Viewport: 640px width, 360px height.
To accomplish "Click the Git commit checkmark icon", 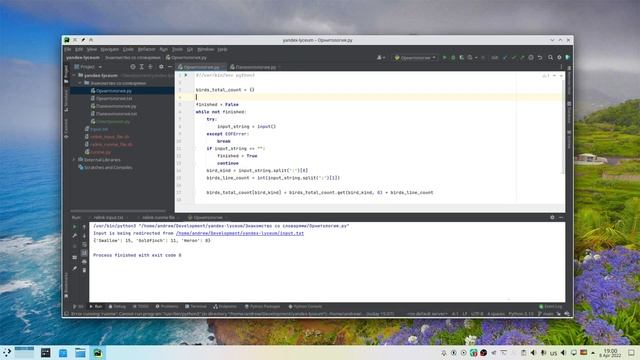I will (x=513, y=58).
